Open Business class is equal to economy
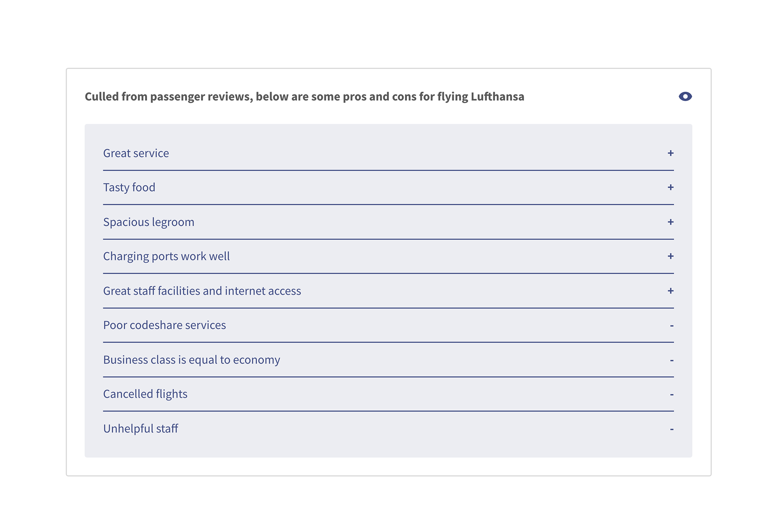This screenshot has width=776, height=532. tap(191, 360)
